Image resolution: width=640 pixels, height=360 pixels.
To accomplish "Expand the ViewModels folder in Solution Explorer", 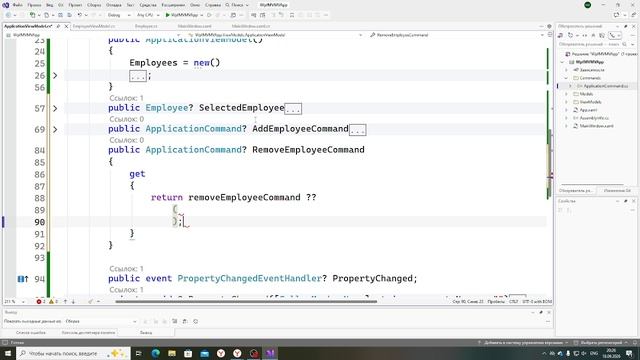I will point(566,102).
